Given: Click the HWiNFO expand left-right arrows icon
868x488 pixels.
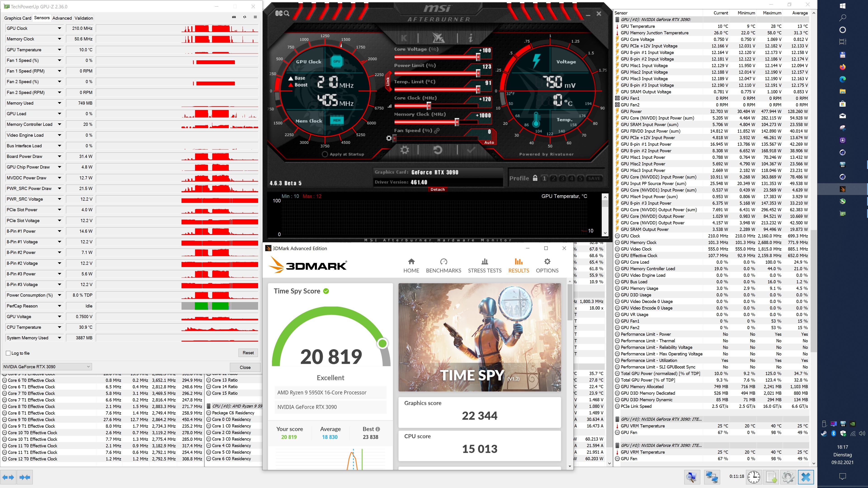Looking at the screenshot, I should coord(8,477).
